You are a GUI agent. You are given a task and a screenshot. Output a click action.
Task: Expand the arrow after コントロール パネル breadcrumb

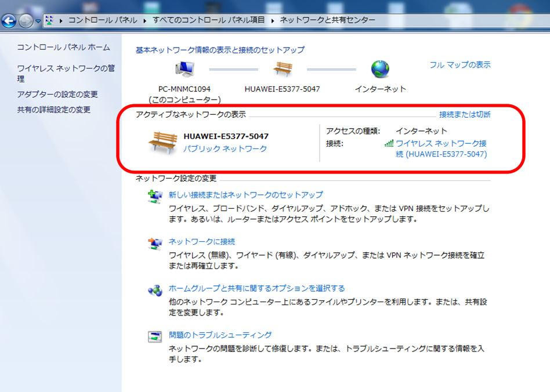pos(144,21)
